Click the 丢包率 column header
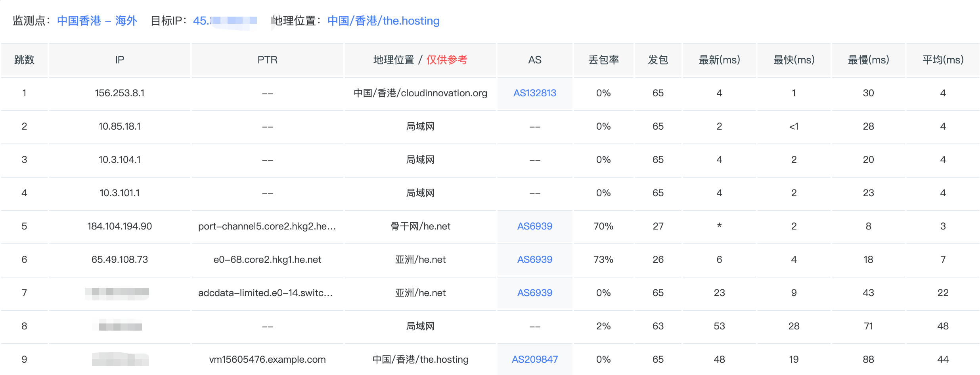 click(603, 60)
